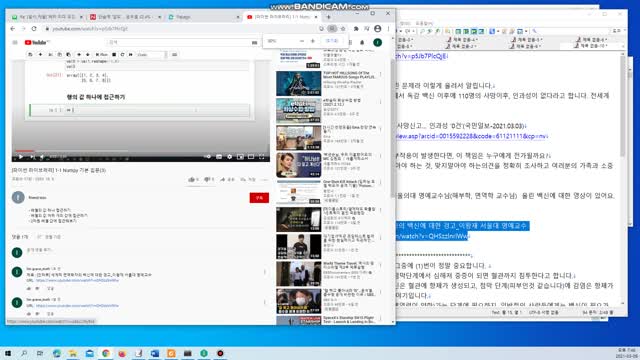640x360 pixels.
Task: Decrease zoom with the minus button
Action: pyautogui.click(x=302, y=41)
